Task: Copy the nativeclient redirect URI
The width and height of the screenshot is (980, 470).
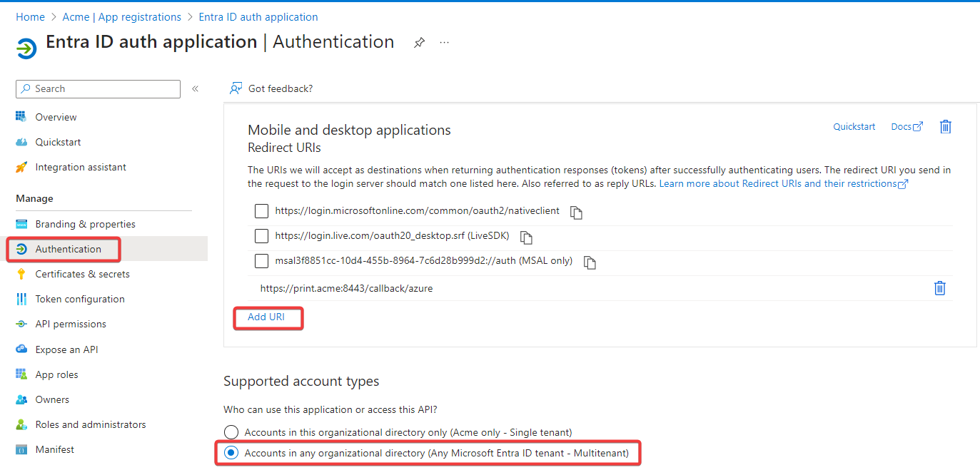Action: click(576, 213)
